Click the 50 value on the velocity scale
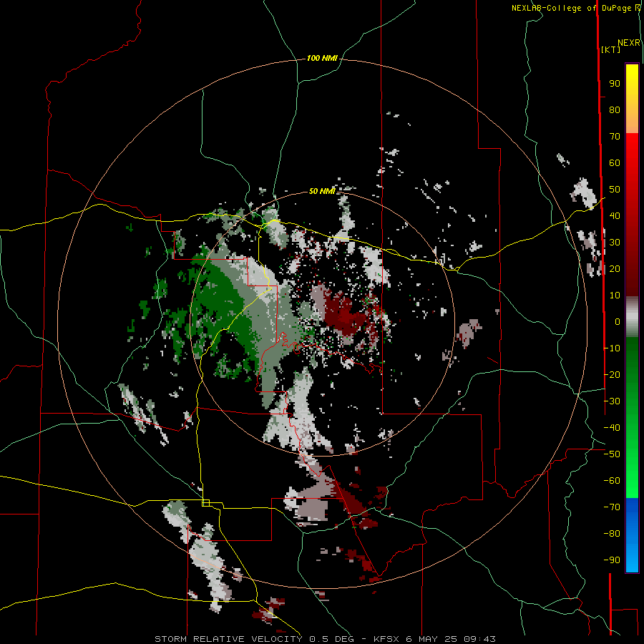 coord(615,190)
